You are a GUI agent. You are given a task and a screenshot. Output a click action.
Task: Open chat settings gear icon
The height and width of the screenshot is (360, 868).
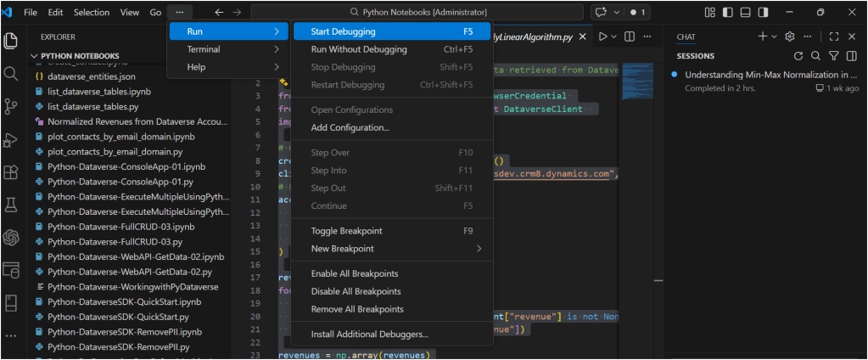click(x=789, y=37)
